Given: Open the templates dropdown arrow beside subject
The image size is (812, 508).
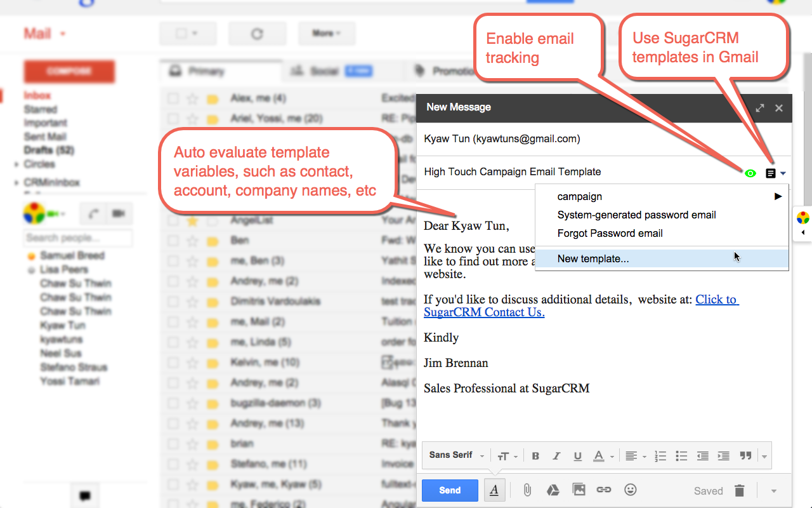Looking at the screenshot, I should click(x=783, y=173).
